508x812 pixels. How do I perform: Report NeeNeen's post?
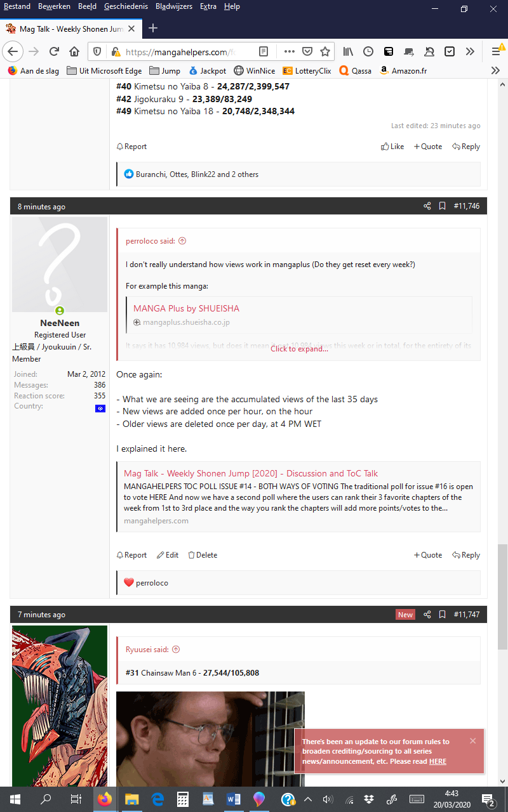click(x=131, y=555)
